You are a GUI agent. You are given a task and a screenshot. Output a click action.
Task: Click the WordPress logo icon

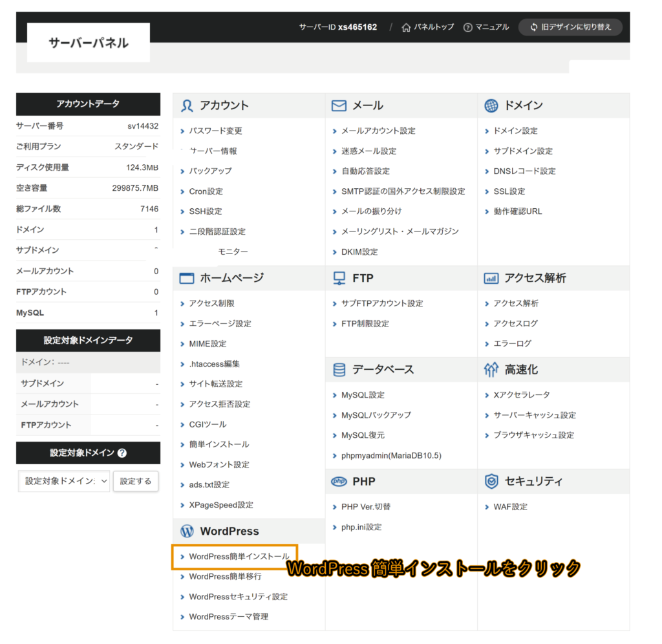coord(187,531)
